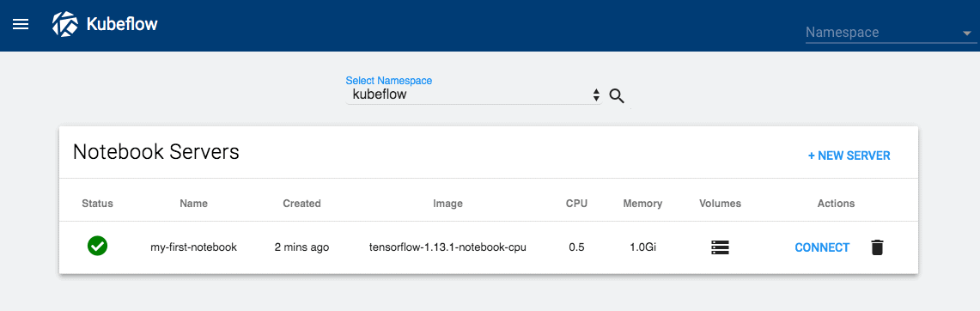Screen dimensions: 980x311
Task: Click the search magnifier icon
Action: [x=617, y=96]
